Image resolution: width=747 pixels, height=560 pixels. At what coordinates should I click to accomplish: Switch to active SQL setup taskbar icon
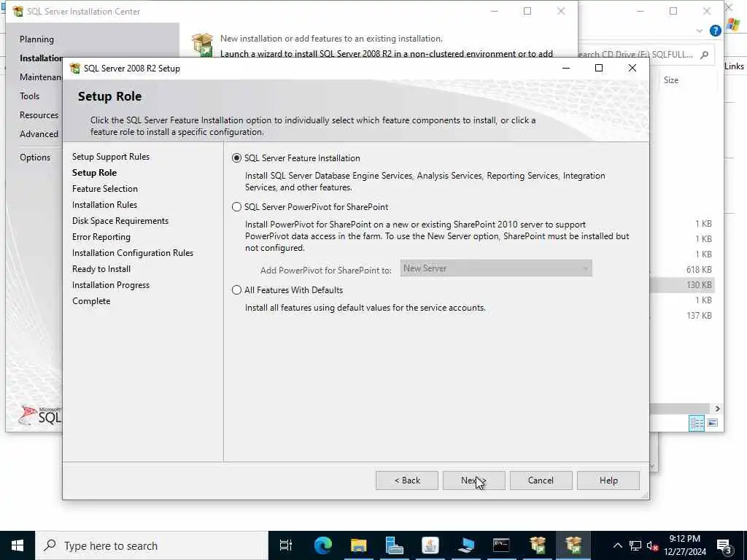[573, 545]
